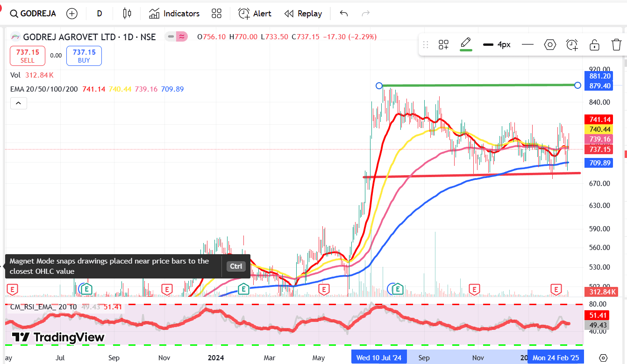The width and height of the screenshot is (627, 364).
Task: Select the Vol indicator legend
Action: coord(32,75)
